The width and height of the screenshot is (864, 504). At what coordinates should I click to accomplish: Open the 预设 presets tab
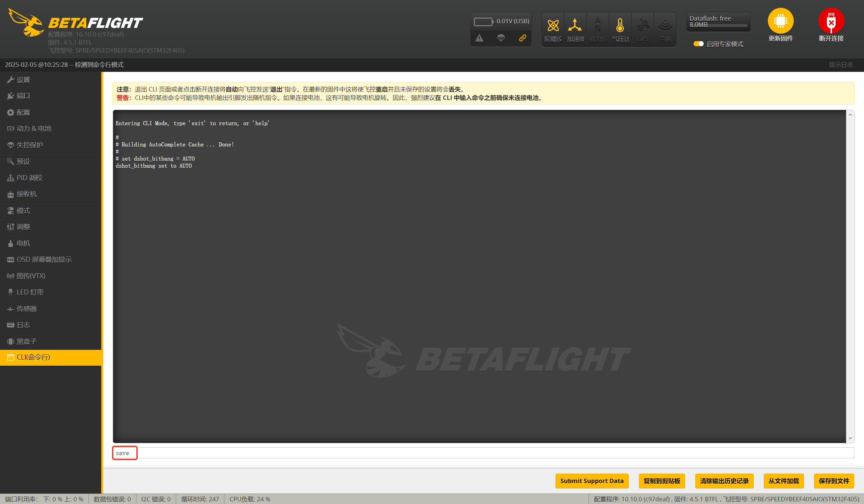51,161
